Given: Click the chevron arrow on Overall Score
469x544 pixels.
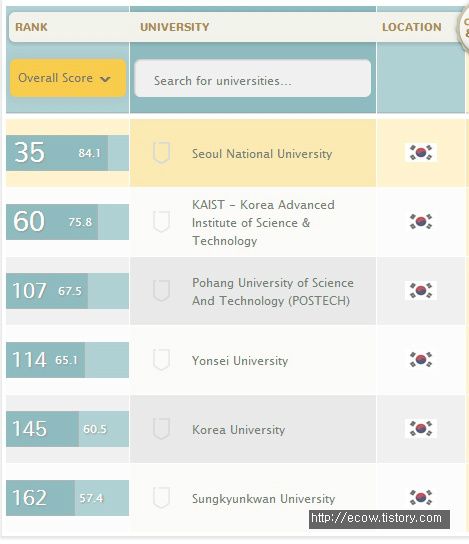Looking at the screenshot, I should [x=105, y=79].
